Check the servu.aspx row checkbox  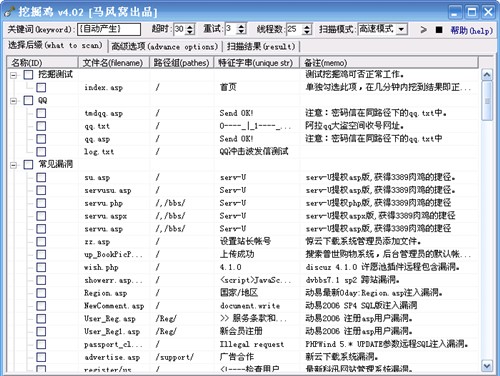coord(41,216)
